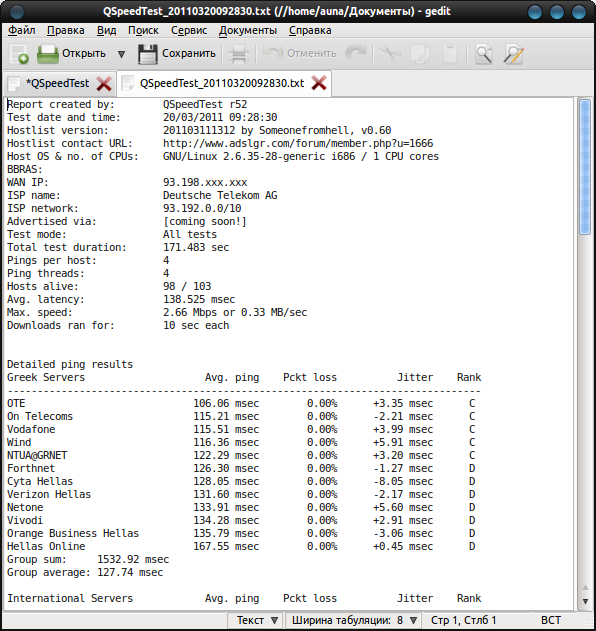Click the Отменить undo icon
Viewport: 596px width, 631px height.
[x=273, y=53]
